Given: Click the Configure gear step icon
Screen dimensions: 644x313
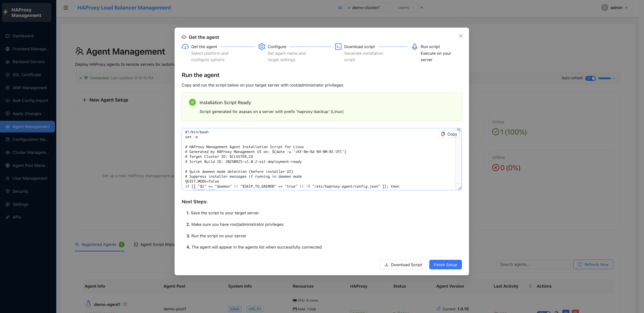Looking at the screenshot, I should (262, 47).
